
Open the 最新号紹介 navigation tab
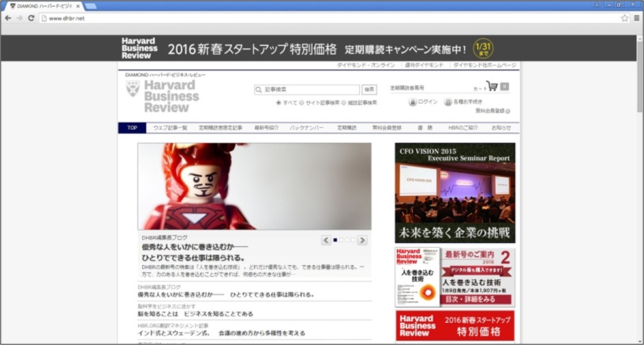(267, 128)
